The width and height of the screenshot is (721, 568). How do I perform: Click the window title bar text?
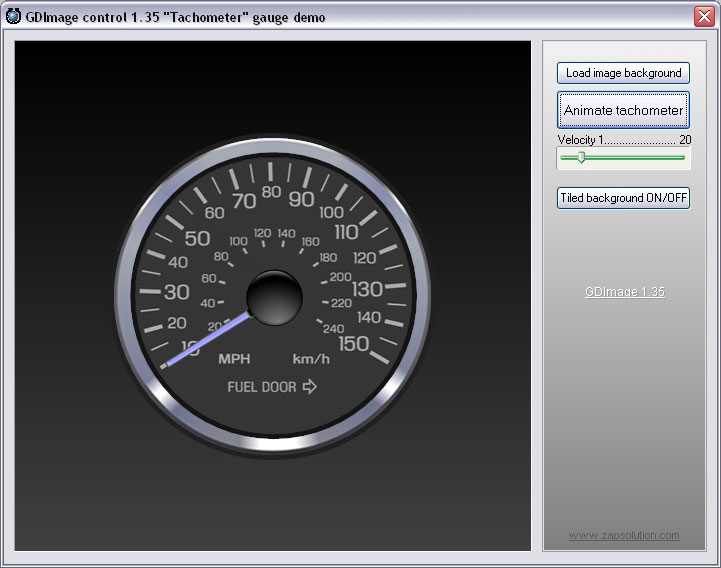point(175,17)
